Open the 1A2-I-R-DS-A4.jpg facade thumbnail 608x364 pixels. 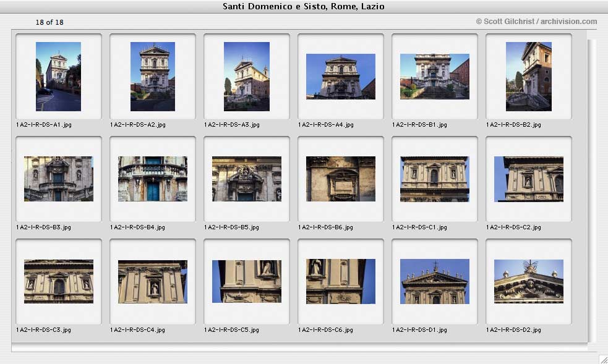click(x=341, y=77)
